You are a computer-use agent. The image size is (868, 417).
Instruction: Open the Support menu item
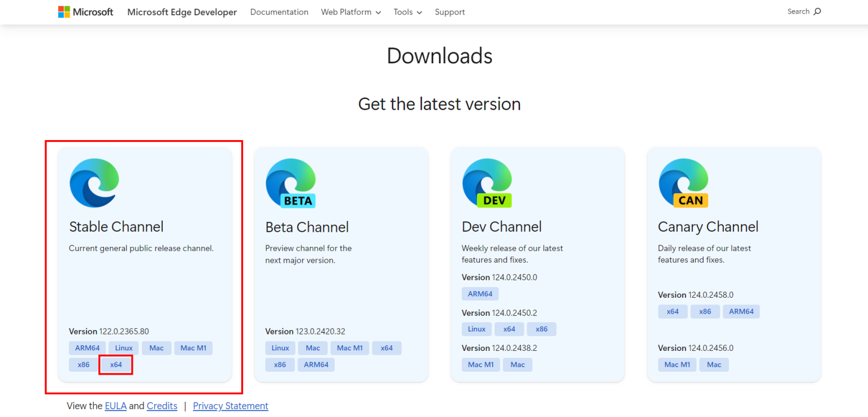tap(449, 12)
